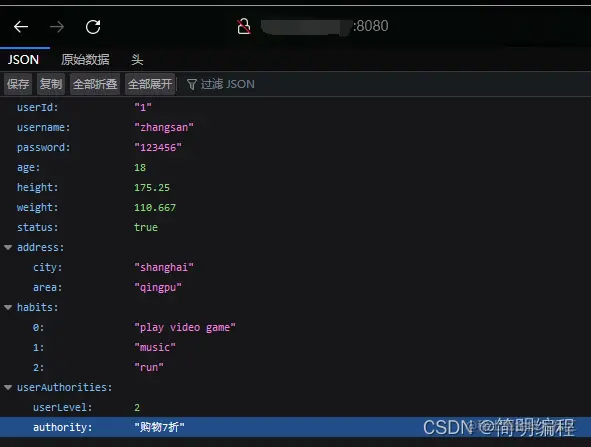This screenshot has height=447, width=591.
Task: Click 全部展开 to expand all
Action: point(150,84)
